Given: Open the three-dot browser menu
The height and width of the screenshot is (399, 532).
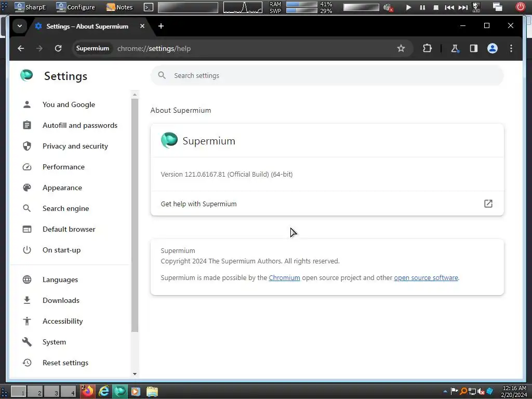Looking at the screenshot, I should [511, 48].
